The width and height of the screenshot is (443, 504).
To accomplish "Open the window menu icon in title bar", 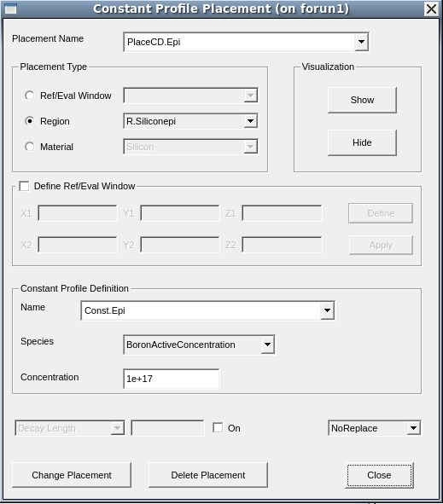I will pyautogui.click(x=10, y=9).
